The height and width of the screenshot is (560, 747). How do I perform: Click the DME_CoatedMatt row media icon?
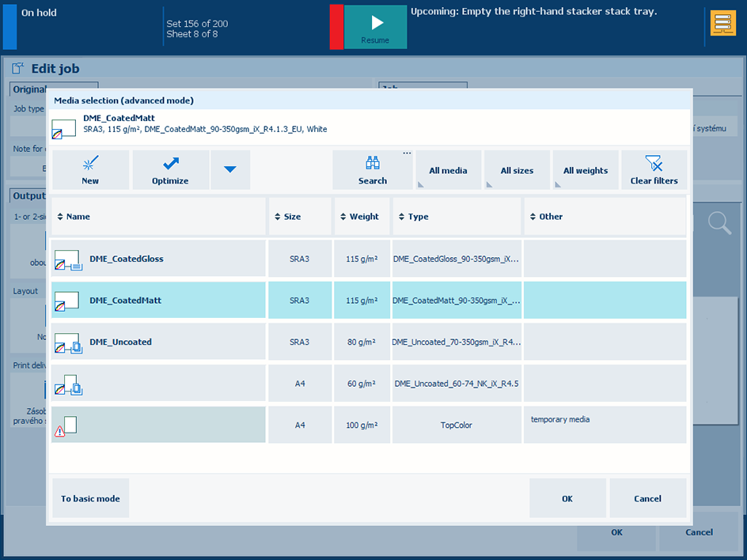coord(66,301)
